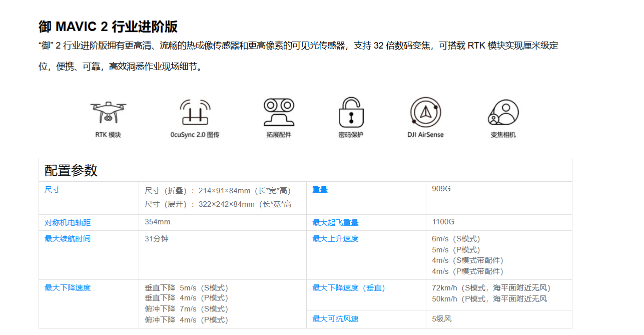Viewport: 644px width, 335px height.
Task: Select the '5m/s（P模式）' ascent speed
Action: 456,250
